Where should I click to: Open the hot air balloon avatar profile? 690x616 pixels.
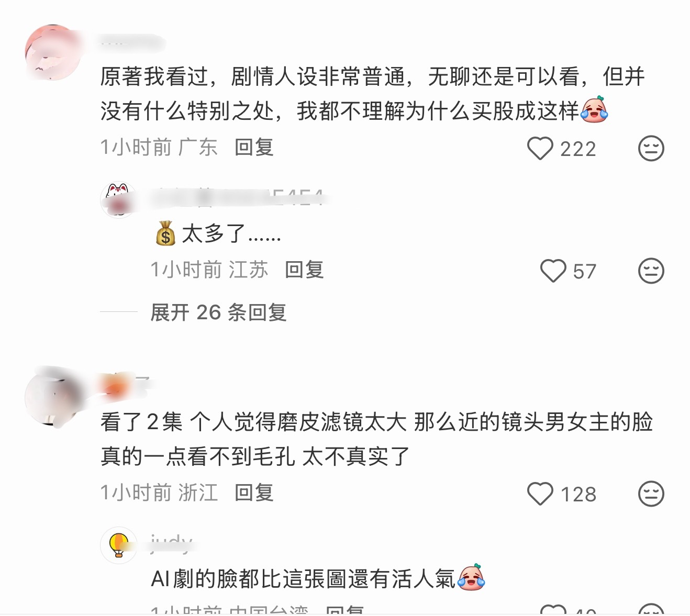pos(118,545)
